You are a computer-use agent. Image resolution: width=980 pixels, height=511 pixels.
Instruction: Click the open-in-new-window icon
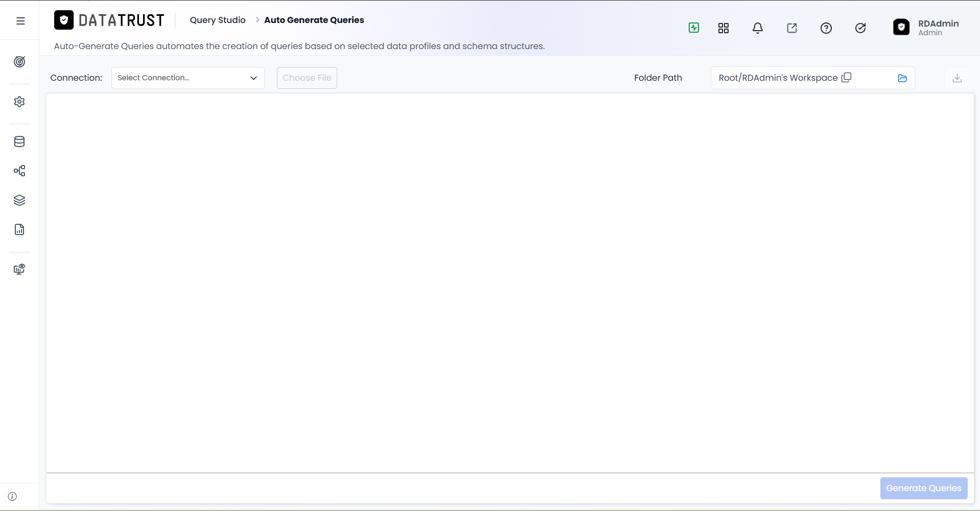click(x=792, y=28)
